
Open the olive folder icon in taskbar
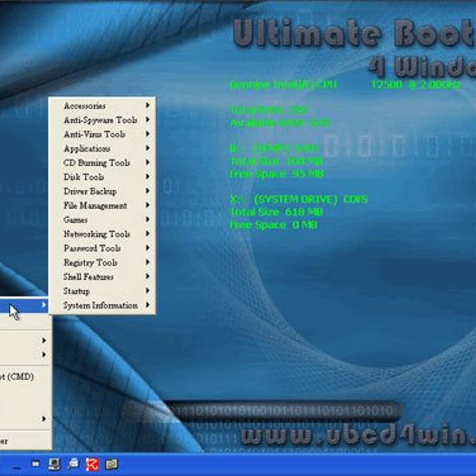(x=111, y=464)
